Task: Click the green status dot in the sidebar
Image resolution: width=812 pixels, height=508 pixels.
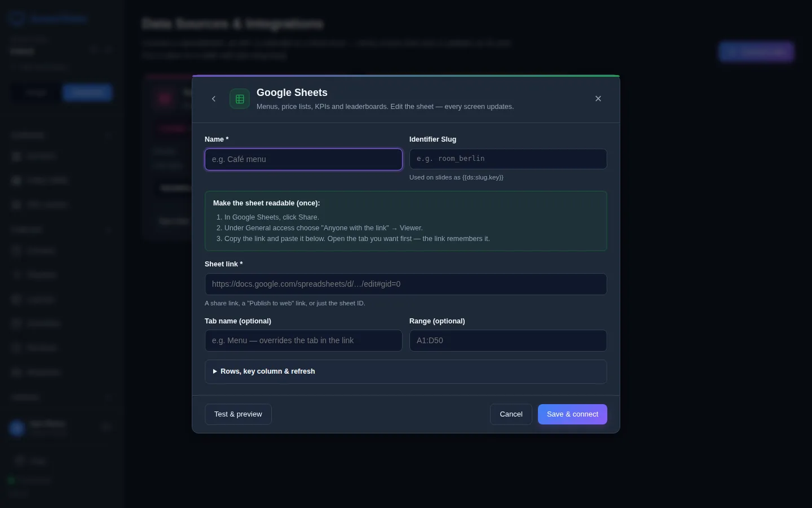Action: [11, 480]
